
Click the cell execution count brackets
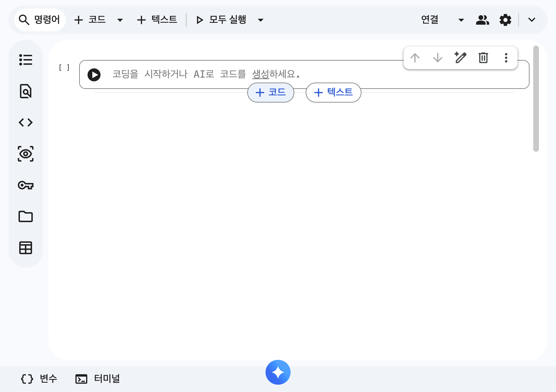65,68
